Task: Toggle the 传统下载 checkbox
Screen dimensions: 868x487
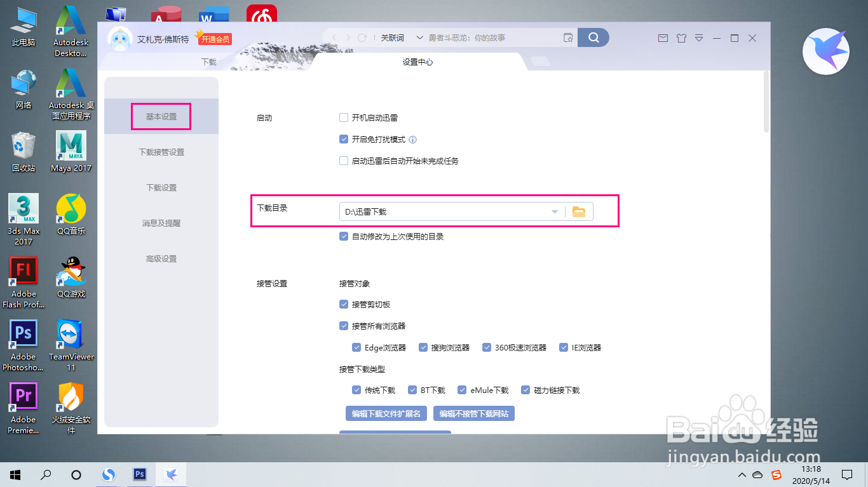Action: point(356,390)
